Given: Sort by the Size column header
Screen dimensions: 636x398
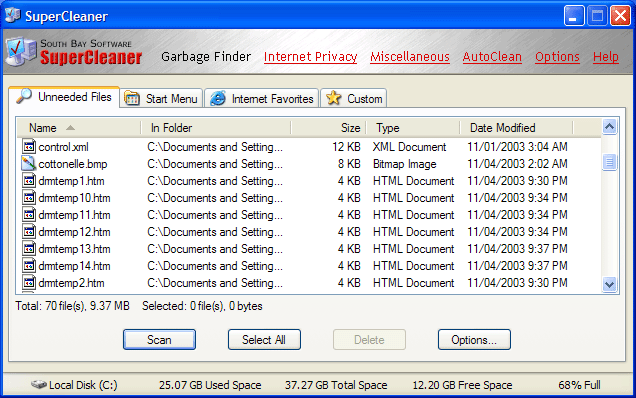Looking at the screenshot, I should 329,128.
